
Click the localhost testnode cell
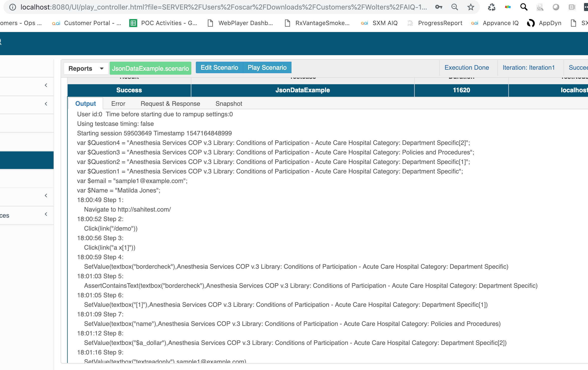point(548,90)
